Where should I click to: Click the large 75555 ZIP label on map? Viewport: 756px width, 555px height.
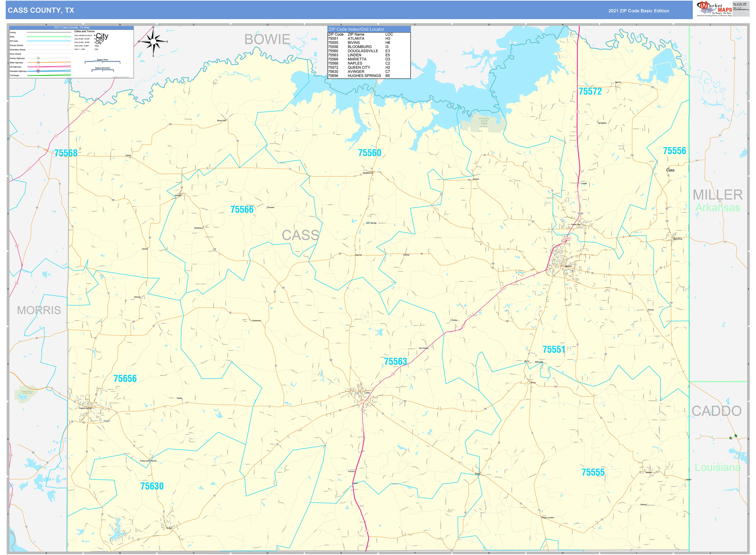593,472
